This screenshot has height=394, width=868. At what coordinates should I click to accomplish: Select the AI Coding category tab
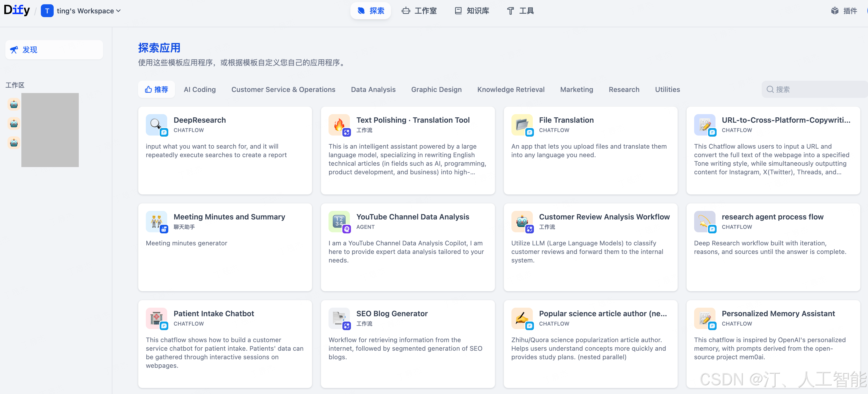(x=200, y=89)
